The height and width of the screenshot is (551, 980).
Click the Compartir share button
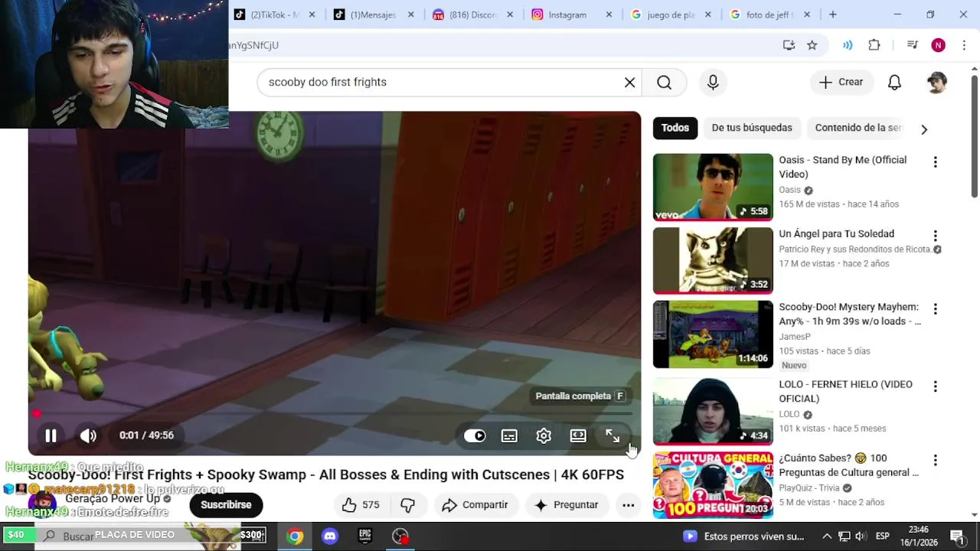(475, 505)
